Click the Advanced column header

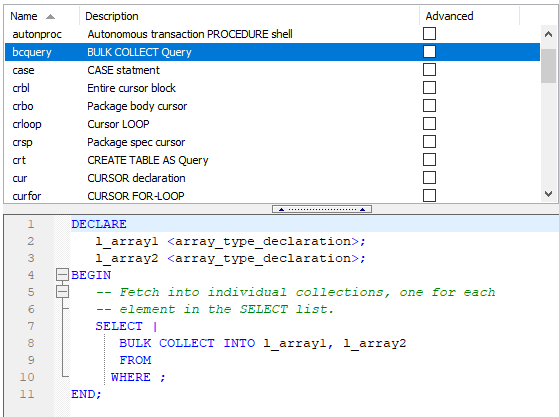(x=470, y=16)
